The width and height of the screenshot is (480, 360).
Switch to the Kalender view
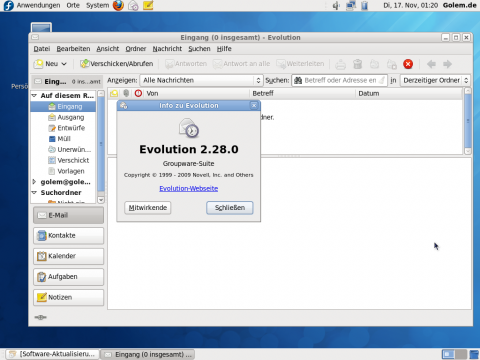(x=68, y=256)
